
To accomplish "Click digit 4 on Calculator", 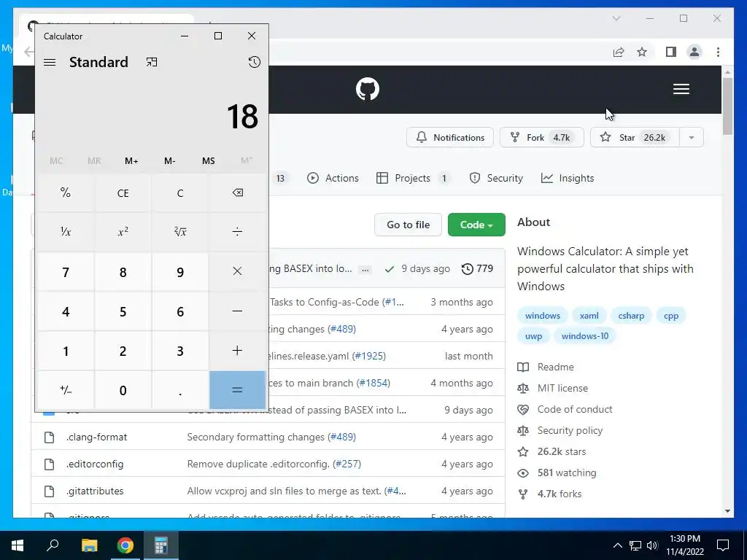I will [66, 311].
